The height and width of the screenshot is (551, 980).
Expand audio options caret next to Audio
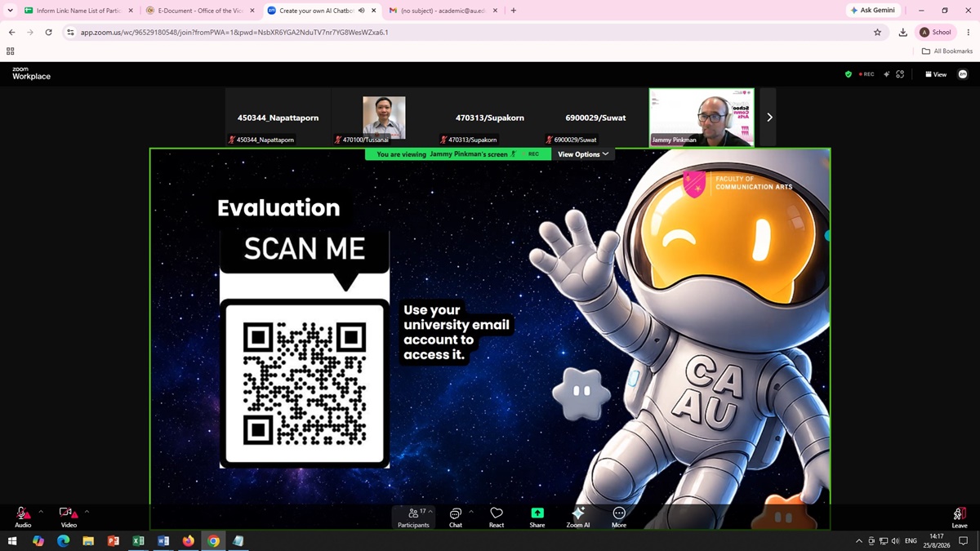[x=41, y=512]
